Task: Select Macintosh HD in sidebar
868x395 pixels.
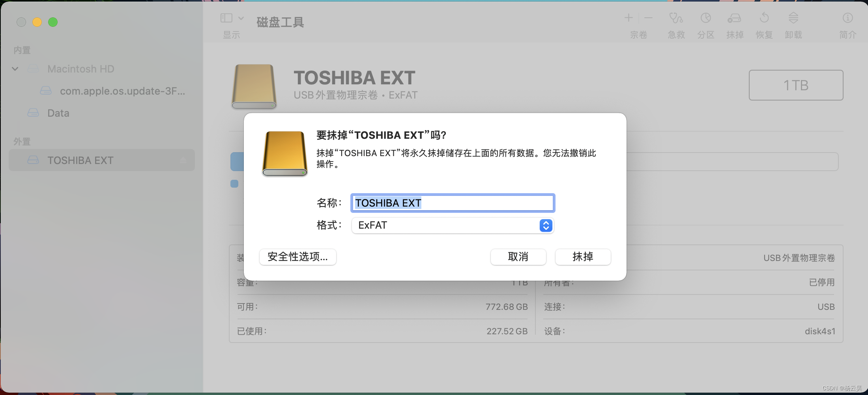Action: click(x=81, y=69)
